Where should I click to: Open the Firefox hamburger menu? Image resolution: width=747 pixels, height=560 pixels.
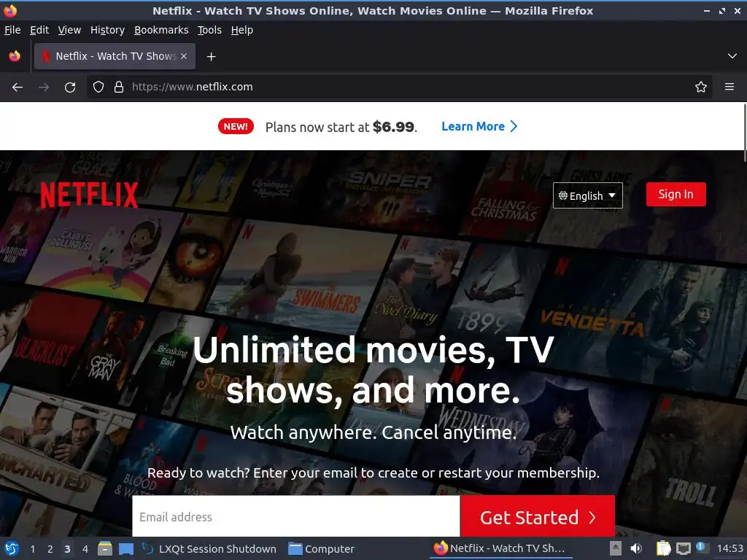[x=729, y=87]
